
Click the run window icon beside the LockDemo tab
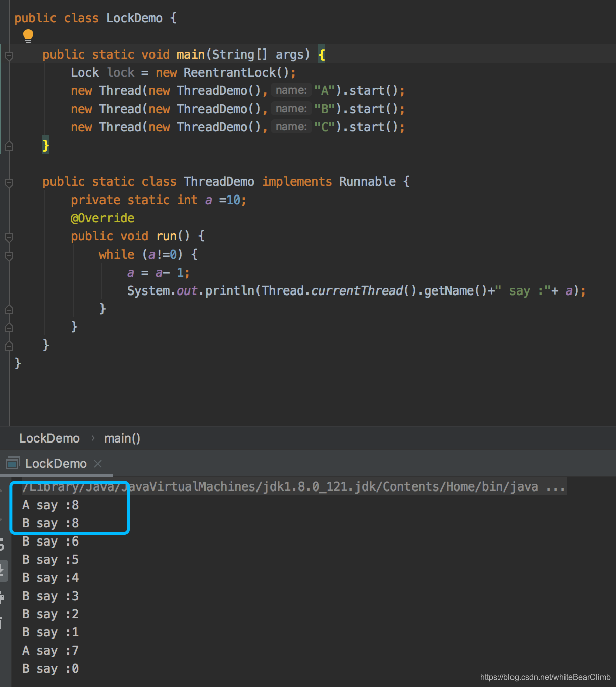tap(13, 463)
